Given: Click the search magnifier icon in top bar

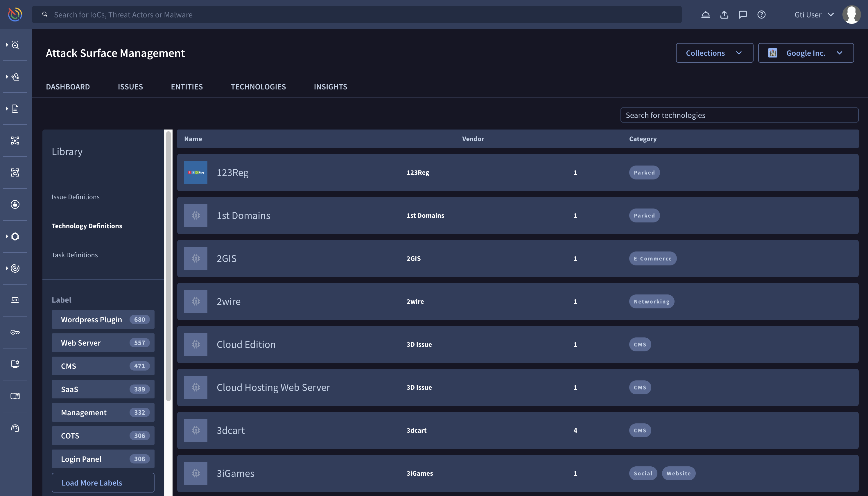Looking at the screenshot, I should pos(45,14).
